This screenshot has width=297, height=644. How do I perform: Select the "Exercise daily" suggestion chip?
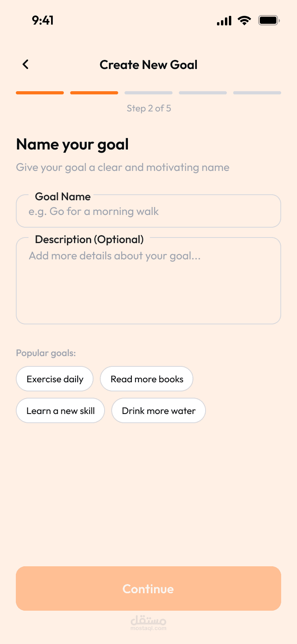point(55,379)
